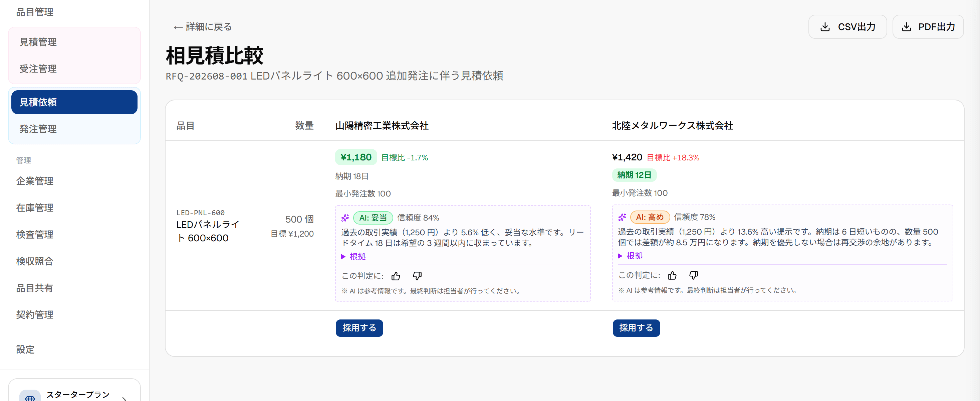Click the ¥1,420 price text
980x401 pixels.
click(x=627, y=157)
